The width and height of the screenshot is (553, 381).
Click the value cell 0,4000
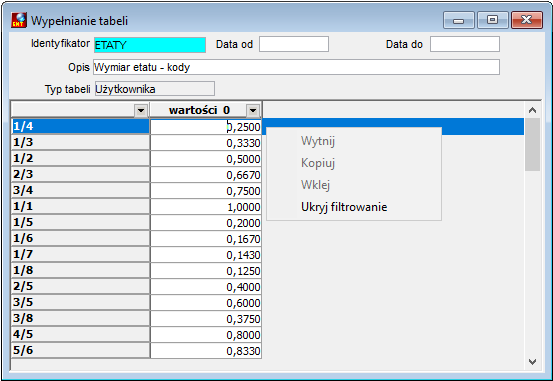[206, 286]
